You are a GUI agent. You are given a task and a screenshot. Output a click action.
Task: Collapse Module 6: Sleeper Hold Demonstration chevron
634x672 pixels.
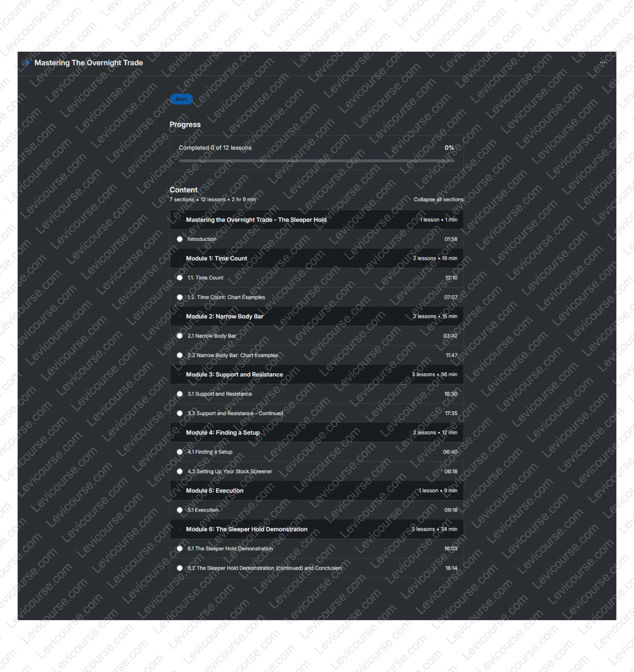pyautogui.click(x=179, y=529)
